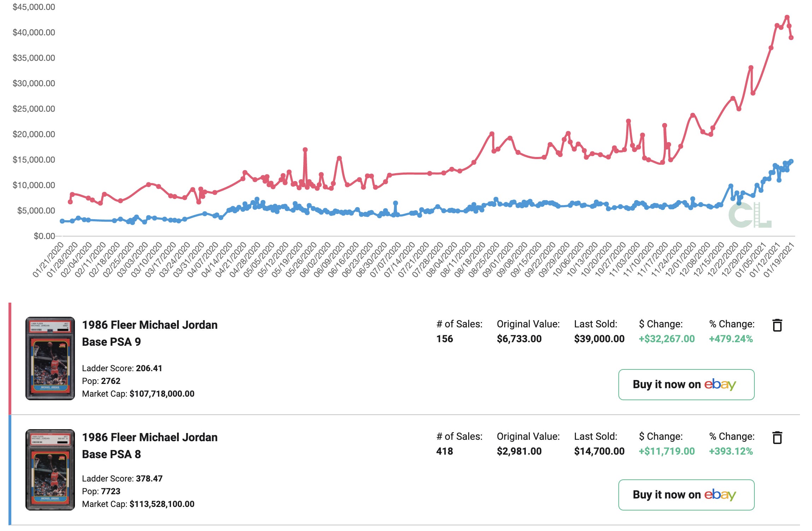Screen dimensions: 812x531
Task: Click Buy it now on eBay for PSA 8
Action: (686, 495)
